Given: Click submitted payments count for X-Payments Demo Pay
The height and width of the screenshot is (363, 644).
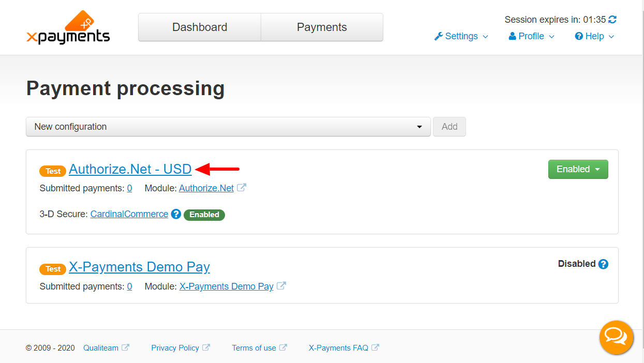Looking at the screenshot, I should (129, 286).
